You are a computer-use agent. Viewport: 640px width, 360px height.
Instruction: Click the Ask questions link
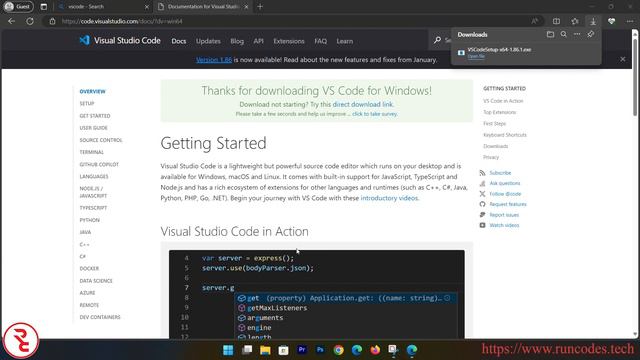[505, 183]
